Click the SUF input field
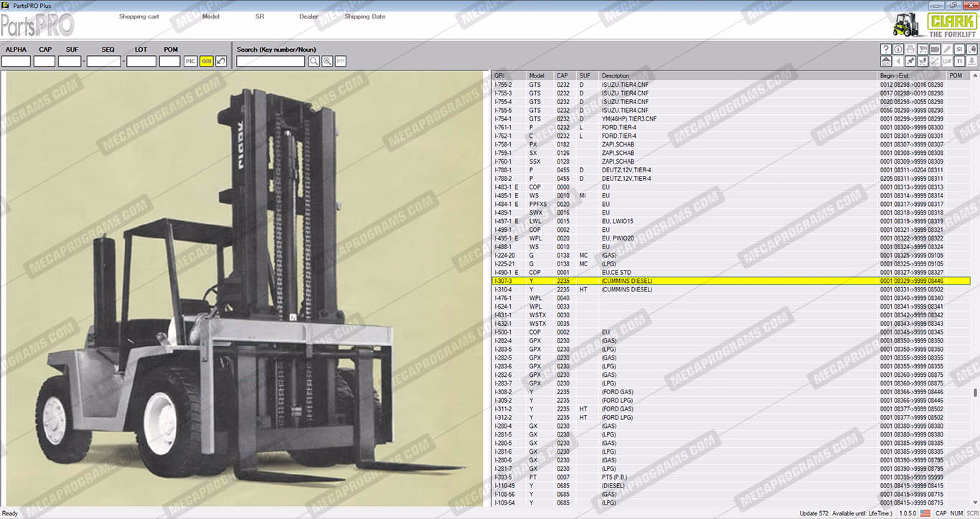 pos(70,61)
